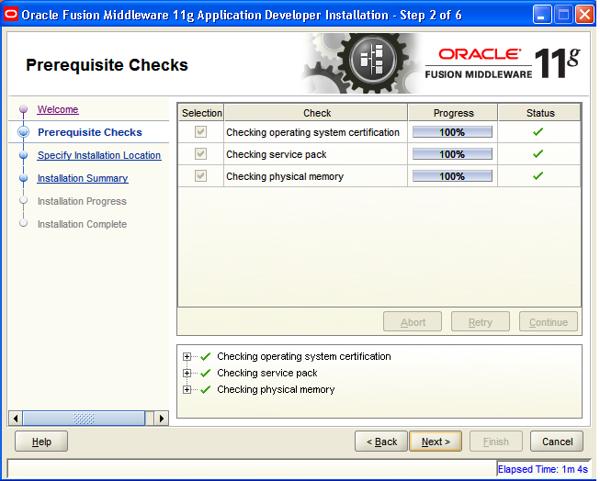Expand the Checking service pack tree node
The image size is (600, 481).
(x=187, y=373)
